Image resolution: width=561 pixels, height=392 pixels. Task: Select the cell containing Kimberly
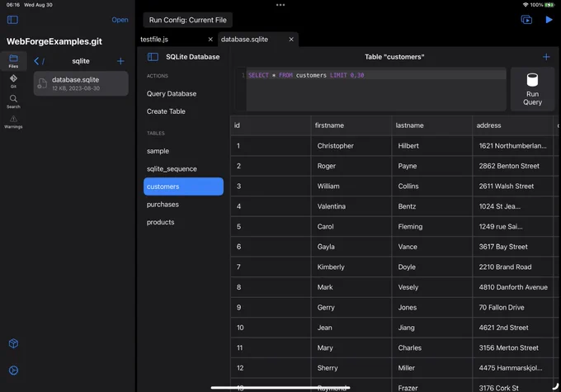(351, 267)
